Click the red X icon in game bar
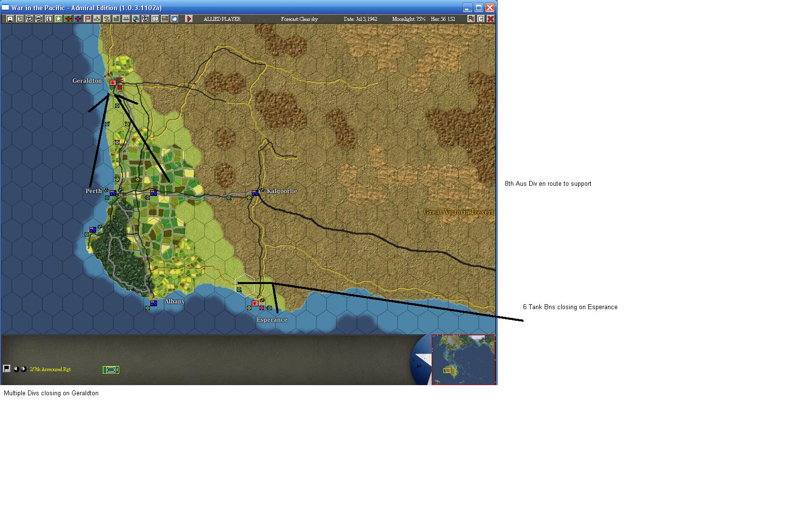The image size is (812, 508). (491, 19)
